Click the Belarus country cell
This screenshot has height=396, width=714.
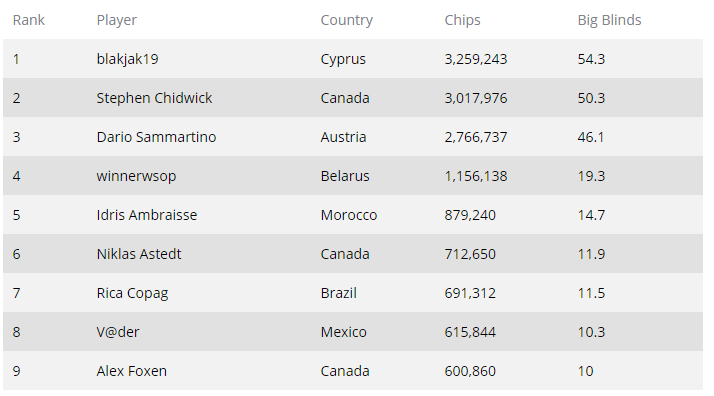(x=345, y=176)
